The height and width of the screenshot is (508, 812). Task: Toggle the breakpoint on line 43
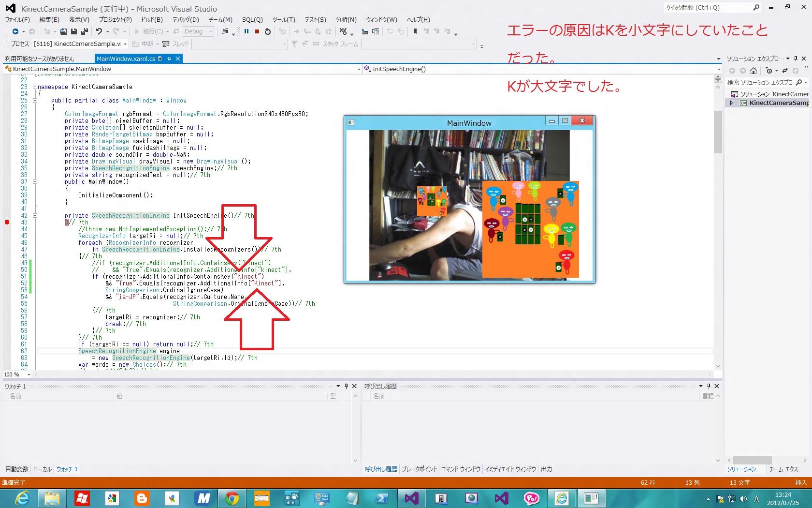pyautogui.click(x=7, y=222)
